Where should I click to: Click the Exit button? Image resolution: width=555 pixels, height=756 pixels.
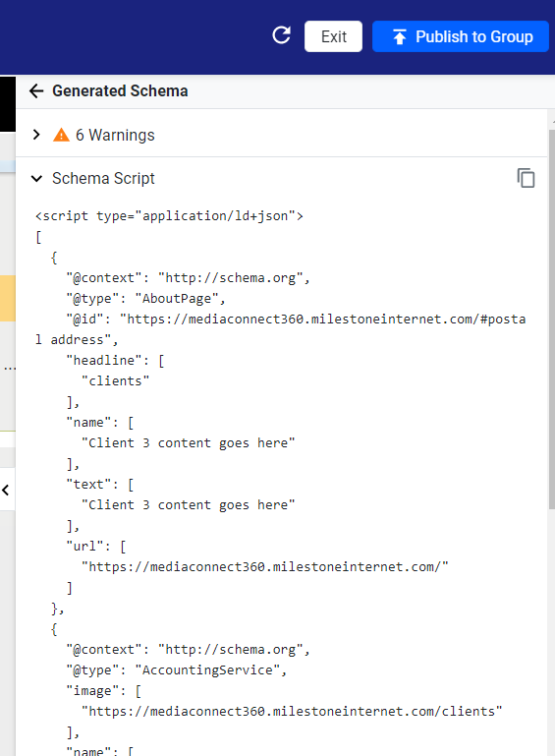333,36
